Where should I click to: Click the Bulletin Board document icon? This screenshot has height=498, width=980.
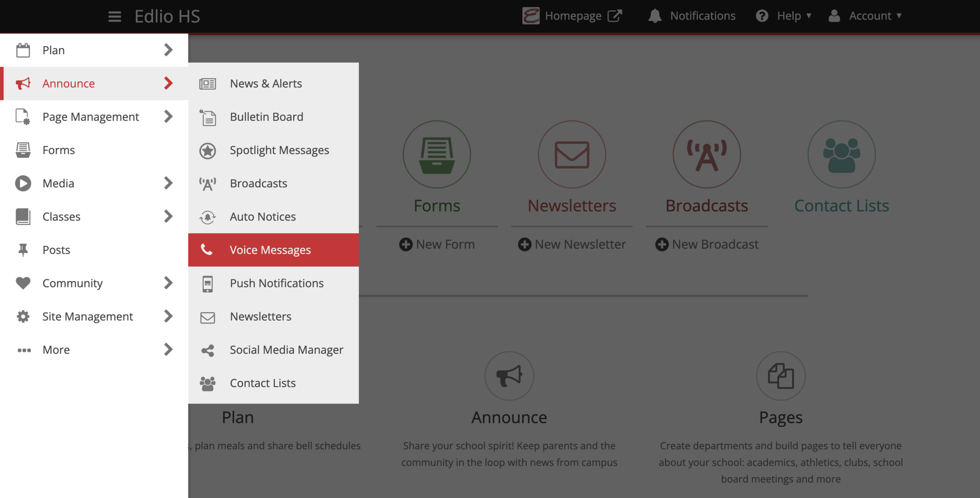point(208,117)
